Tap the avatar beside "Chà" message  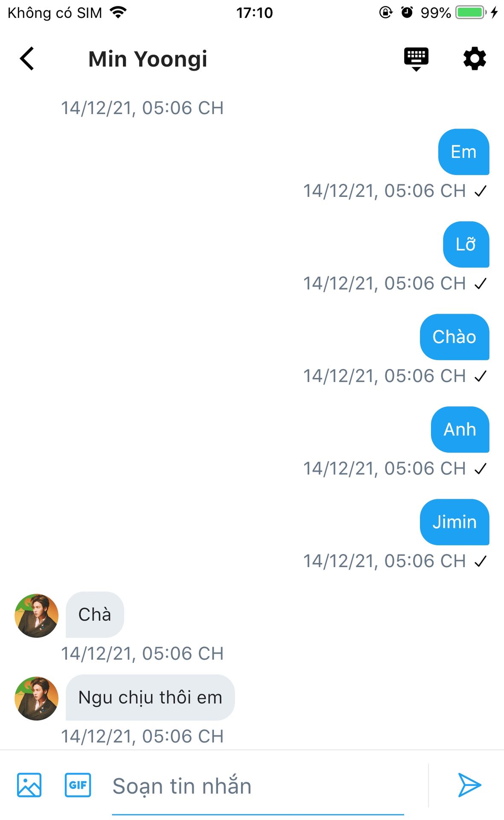pyautogui.click(x=37, y=615)
